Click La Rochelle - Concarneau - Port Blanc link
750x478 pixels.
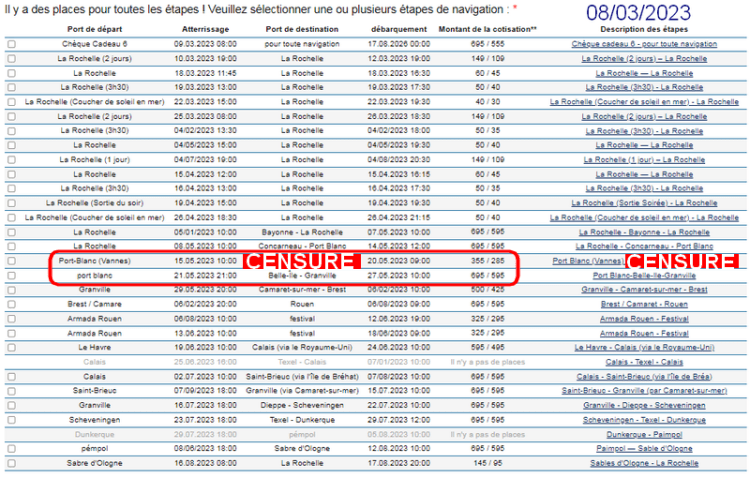644,246
